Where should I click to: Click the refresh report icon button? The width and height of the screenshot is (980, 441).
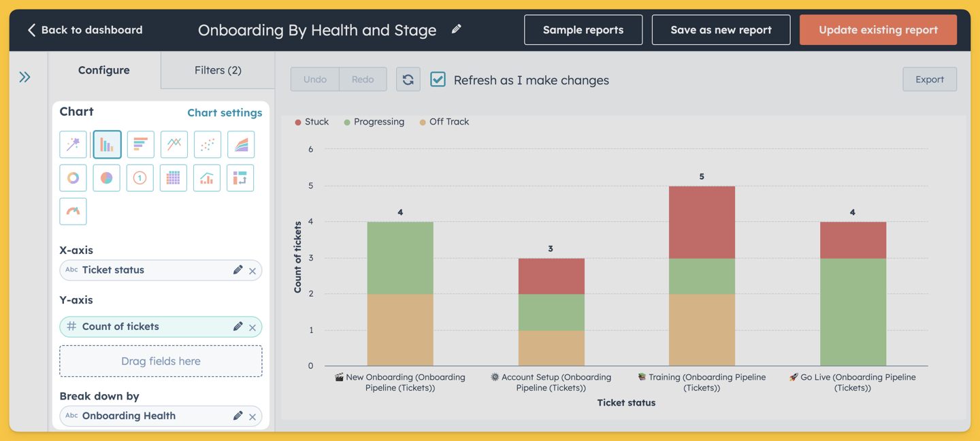click(408, 80)
